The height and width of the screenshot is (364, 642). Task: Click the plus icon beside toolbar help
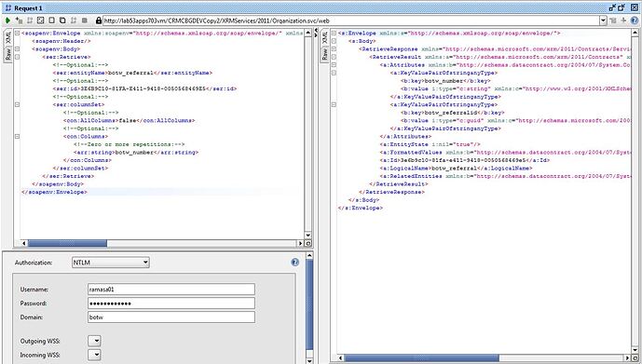pyautogui.click(x=623, y=20)
